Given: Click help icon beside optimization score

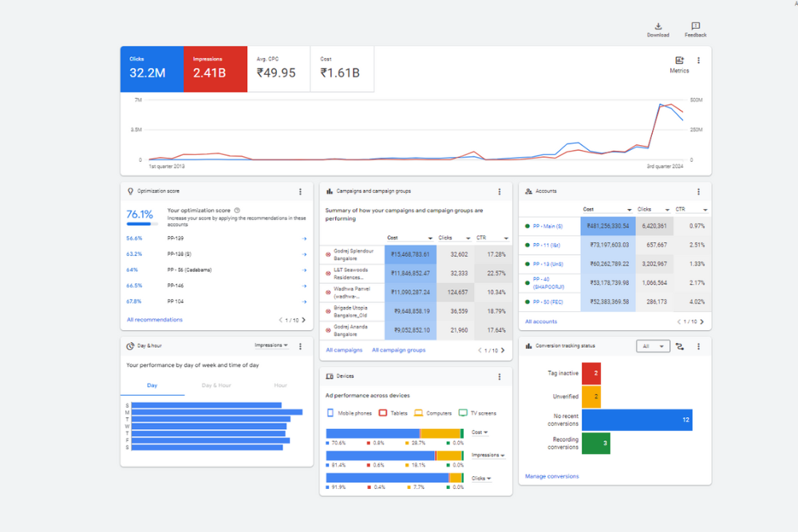Looking at the screenshot, I should (x=237, y=211).
